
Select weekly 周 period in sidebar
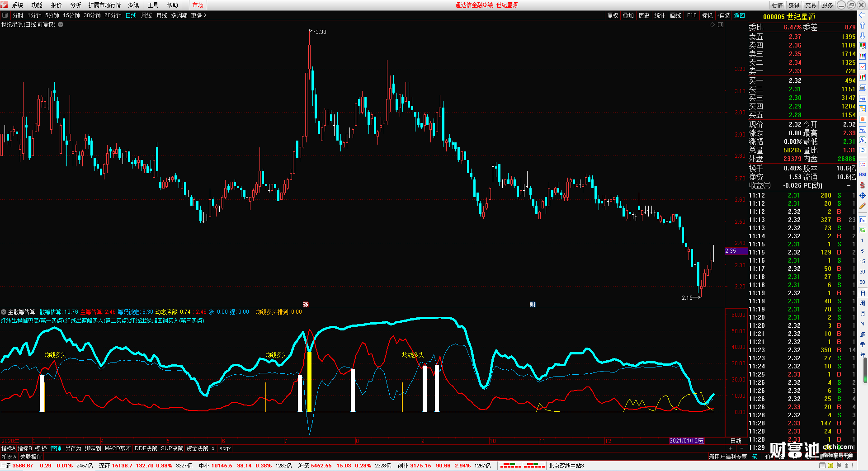pyautogui.click(x=862, y=303)
